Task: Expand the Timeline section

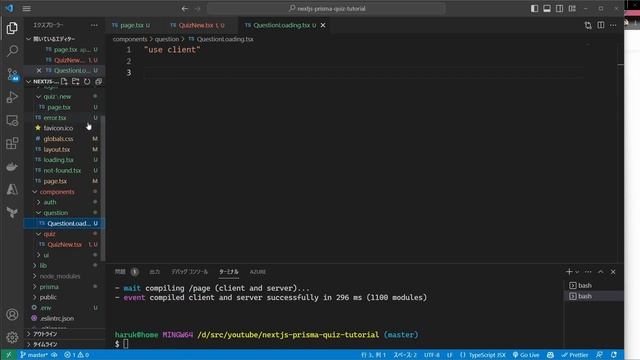Action: [45, 344]
